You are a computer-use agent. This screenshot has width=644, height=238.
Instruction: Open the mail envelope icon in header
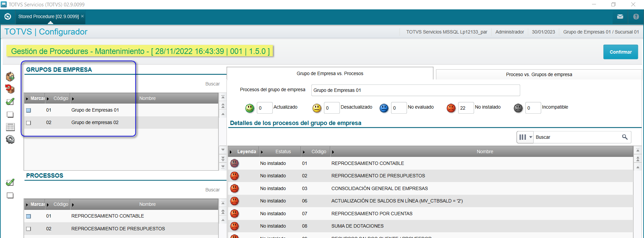click(x=620, y=16)
